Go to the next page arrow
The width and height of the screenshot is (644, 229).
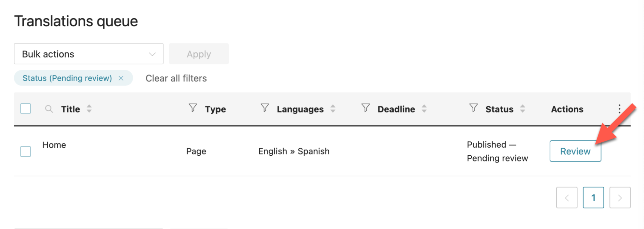620,197
